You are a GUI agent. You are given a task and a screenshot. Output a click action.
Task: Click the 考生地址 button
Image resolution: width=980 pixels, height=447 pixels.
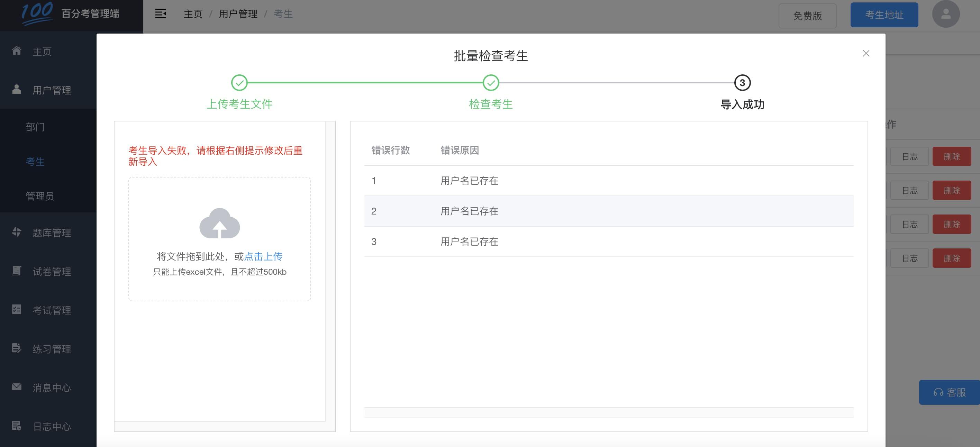(884, 15)
